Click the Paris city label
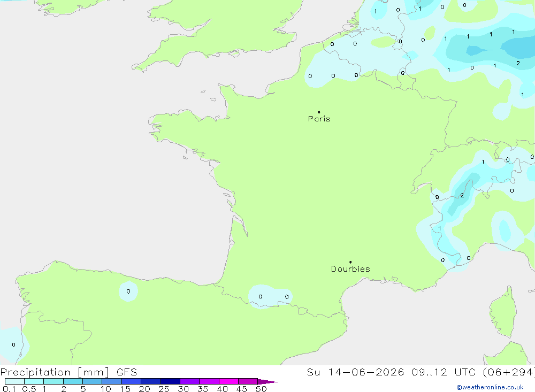The image size is (535, 392). click(319, 119)
